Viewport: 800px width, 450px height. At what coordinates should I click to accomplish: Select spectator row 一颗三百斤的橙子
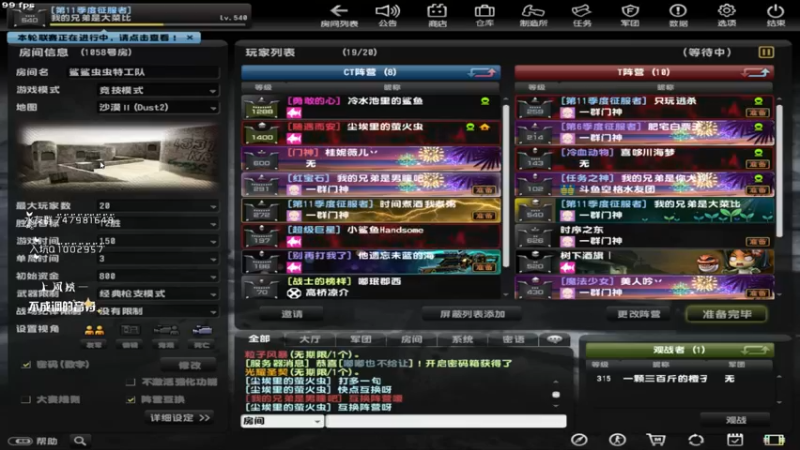[681, 379]
